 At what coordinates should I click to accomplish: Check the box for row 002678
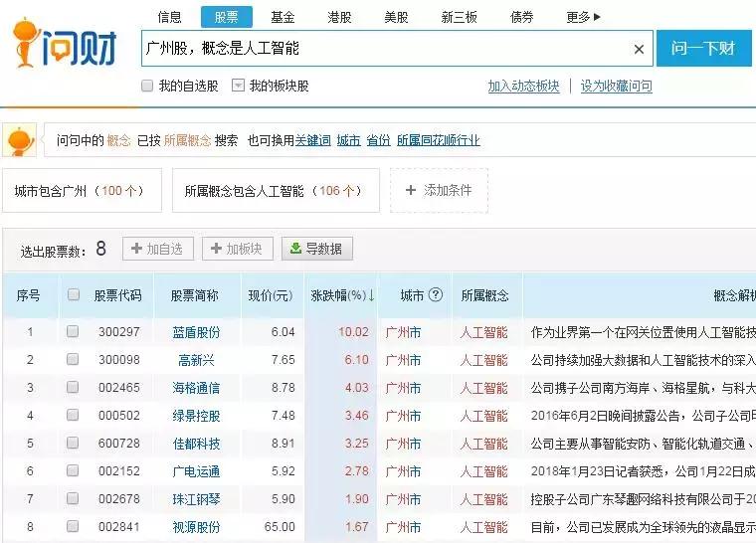pos(73,498)
